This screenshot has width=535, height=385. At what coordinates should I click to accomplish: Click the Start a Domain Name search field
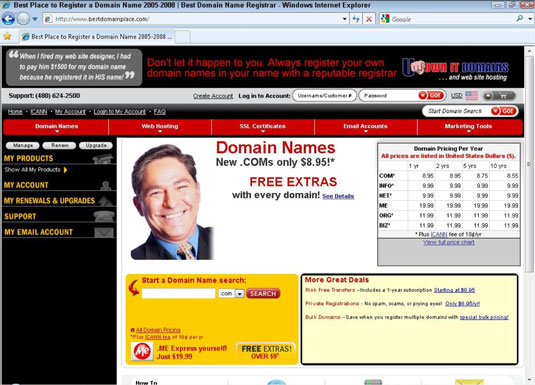pyautogui.click(x=178, y=294)
